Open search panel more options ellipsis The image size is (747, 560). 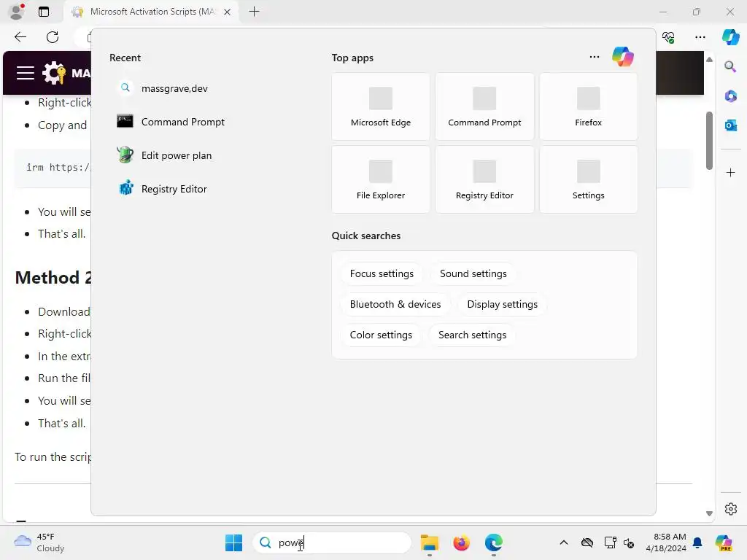pyautogui.click(x=594, y=57)
